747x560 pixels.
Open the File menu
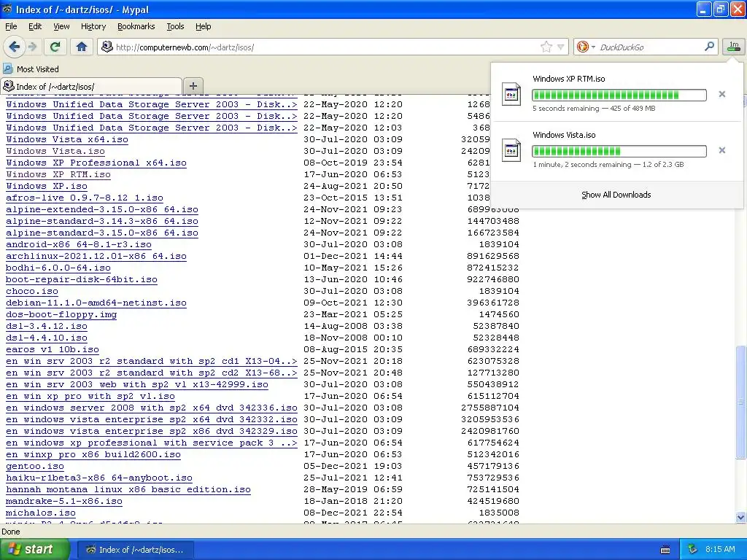11,26
